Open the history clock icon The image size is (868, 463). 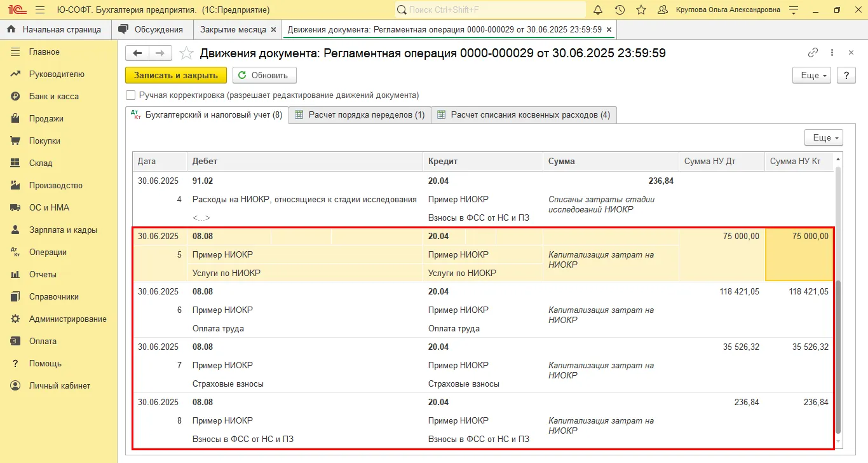[620, 10]
